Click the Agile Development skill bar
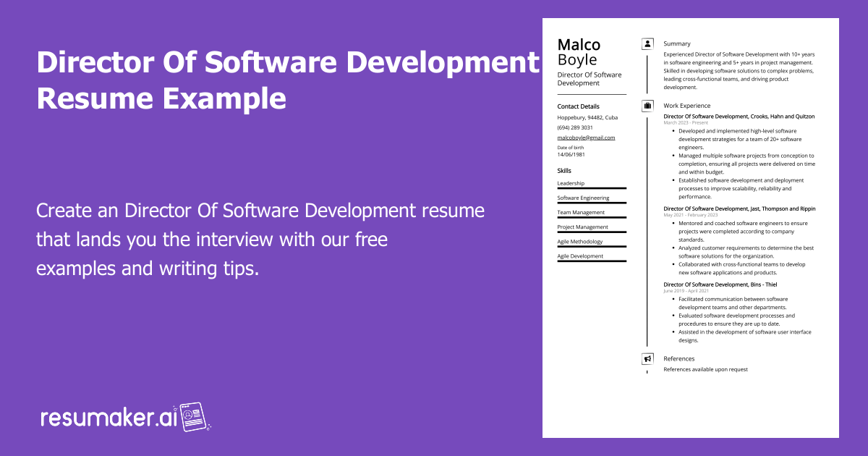The width and height of the screenshot is (868, 456). click(591, 261)
